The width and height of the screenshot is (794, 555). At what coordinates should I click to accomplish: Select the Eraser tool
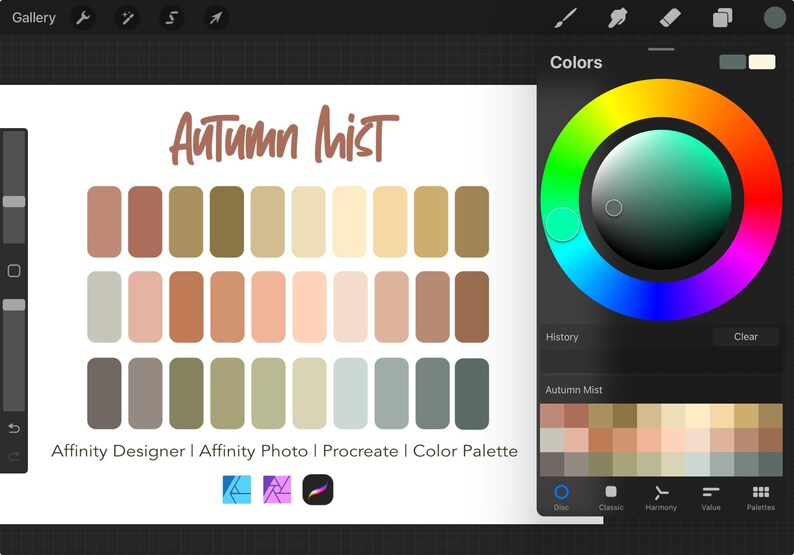(669, 18)
